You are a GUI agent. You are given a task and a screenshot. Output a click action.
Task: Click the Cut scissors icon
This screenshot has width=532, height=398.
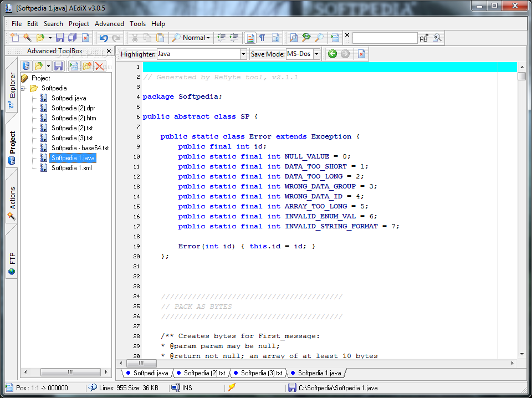click(x=135, y=38)
